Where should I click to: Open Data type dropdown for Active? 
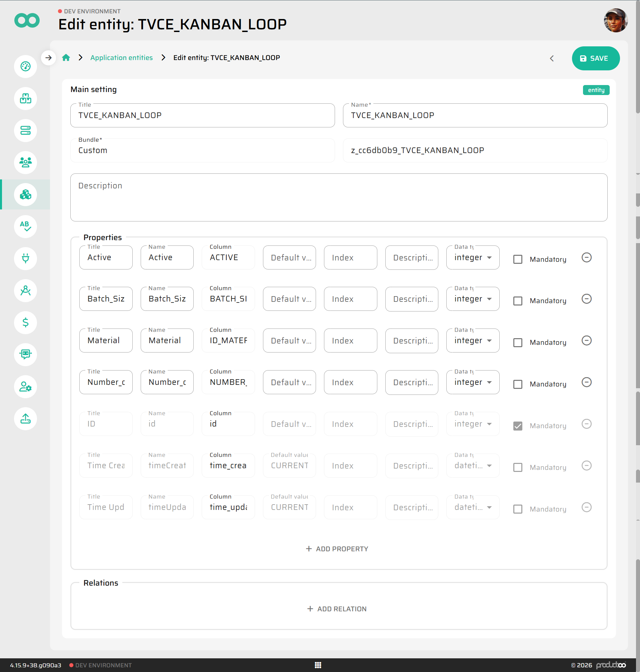472,258
